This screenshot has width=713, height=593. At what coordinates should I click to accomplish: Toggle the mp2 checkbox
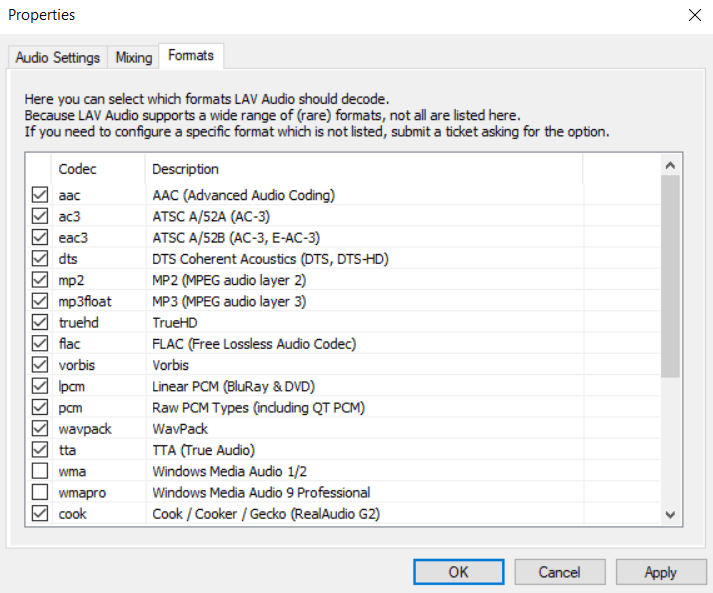click(x=40, y=280)
